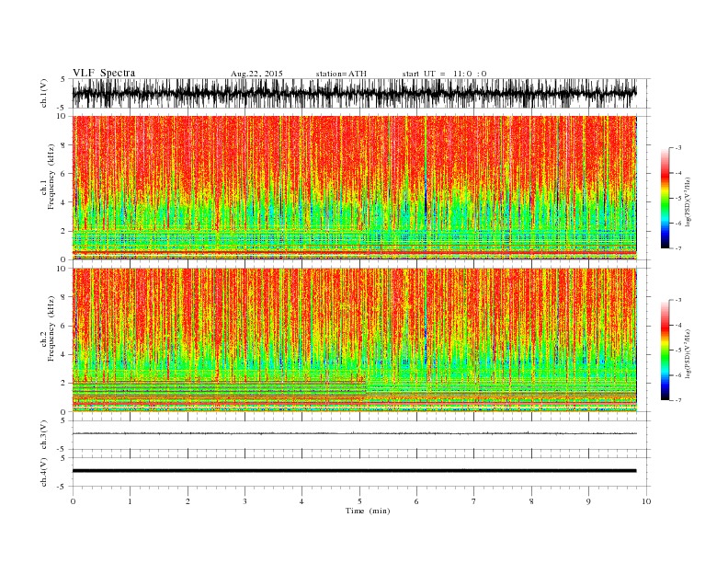Click the "station=ATH" header label
728x563 pixels.
pos(341,74)
